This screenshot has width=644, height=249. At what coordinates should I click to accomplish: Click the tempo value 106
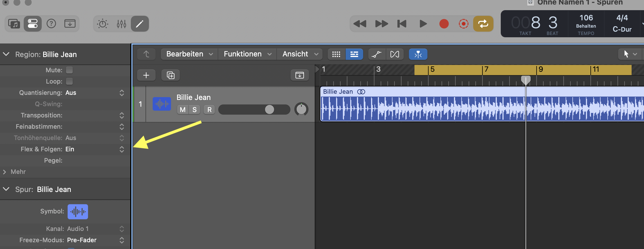[586, 18]
